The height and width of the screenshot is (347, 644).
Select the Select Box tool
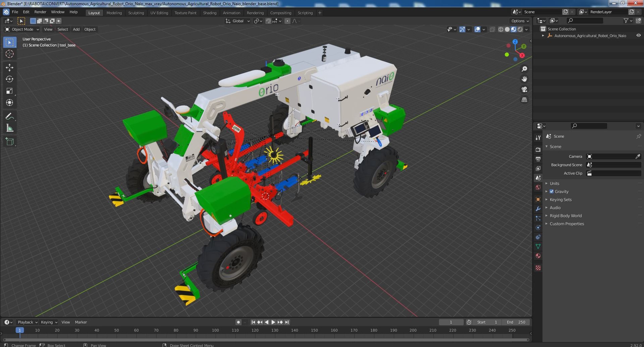(9, 43)
